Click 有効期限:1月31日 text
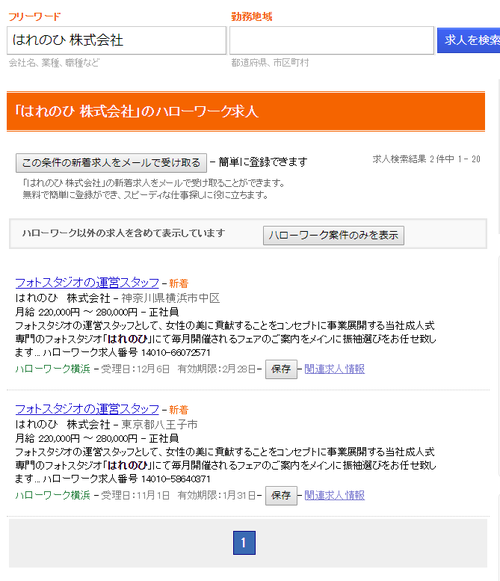 [x=217, y=495]
